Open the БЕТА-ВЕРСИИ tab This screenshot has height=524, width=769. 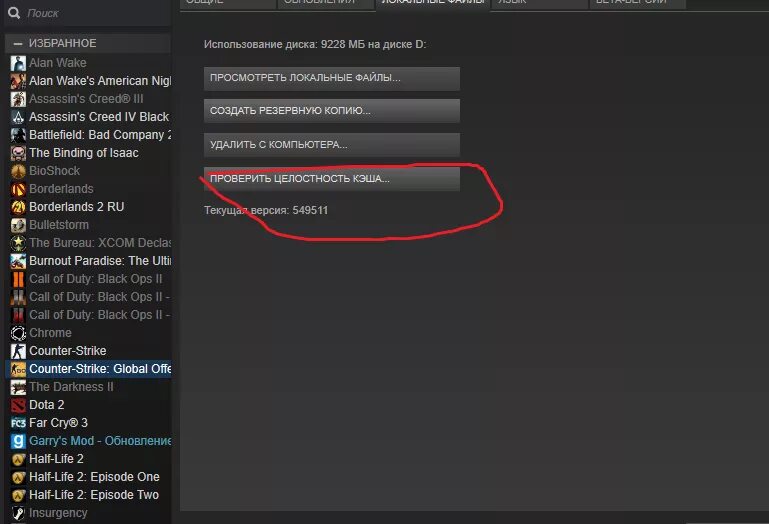637,2
